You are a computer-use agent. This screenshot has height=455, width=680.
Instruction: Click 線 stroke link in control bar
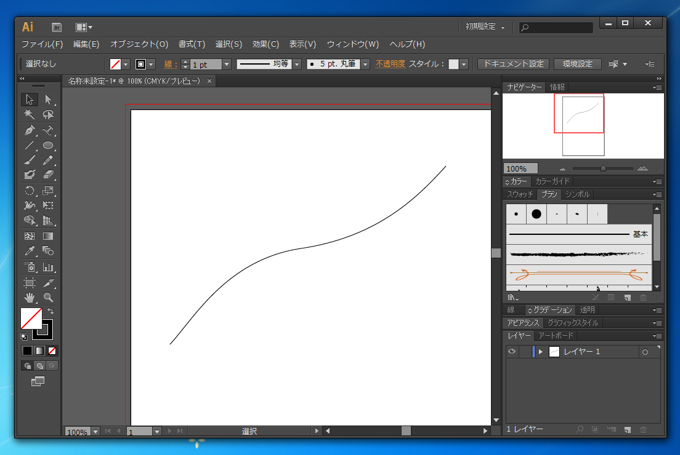tap(170, 65)
